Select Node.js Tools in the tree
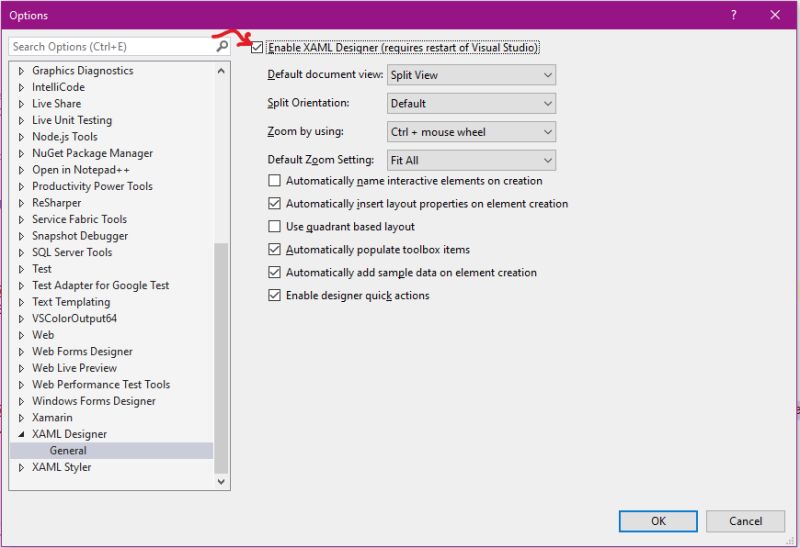 pos(65,137)
